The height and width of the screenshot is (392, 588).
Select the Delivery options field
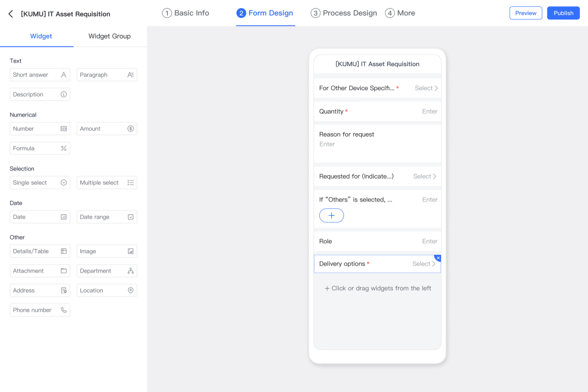coord(377,264)
